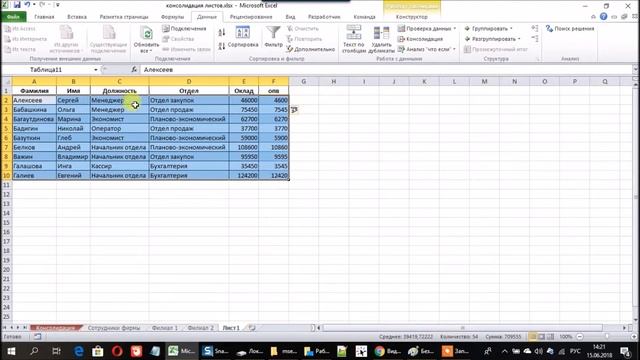
Task: Open Table Design (Конструктор) tab
Action: (411, 17)
